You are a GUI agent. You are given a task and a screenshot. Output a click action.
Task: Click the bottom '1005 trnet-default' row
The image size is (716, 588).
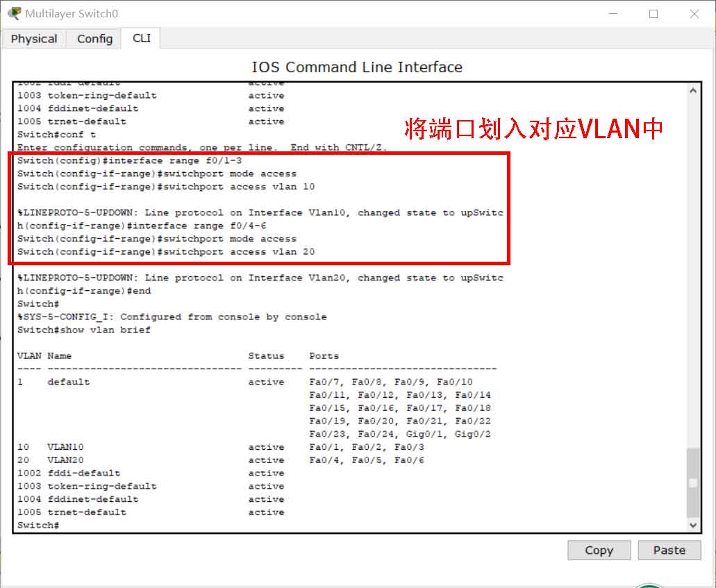tap(151, 512)
